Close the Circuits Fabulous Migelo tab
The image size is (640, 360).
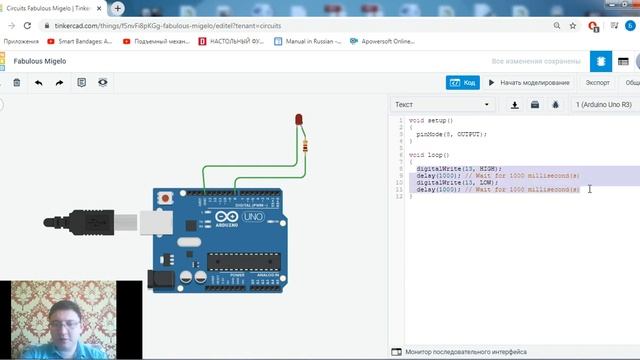pos(99,8)
